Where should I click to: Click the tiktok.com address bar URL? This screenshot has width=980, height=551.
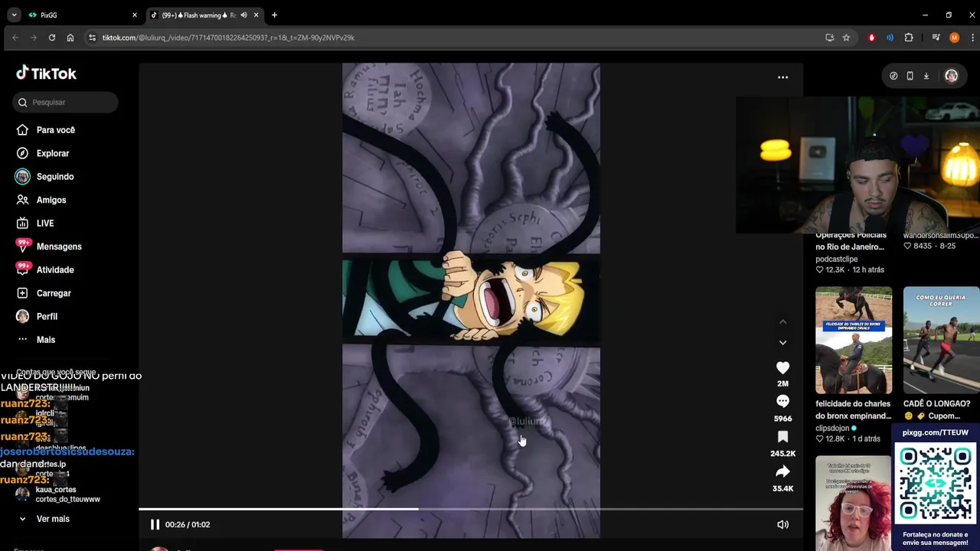(228, 37)
